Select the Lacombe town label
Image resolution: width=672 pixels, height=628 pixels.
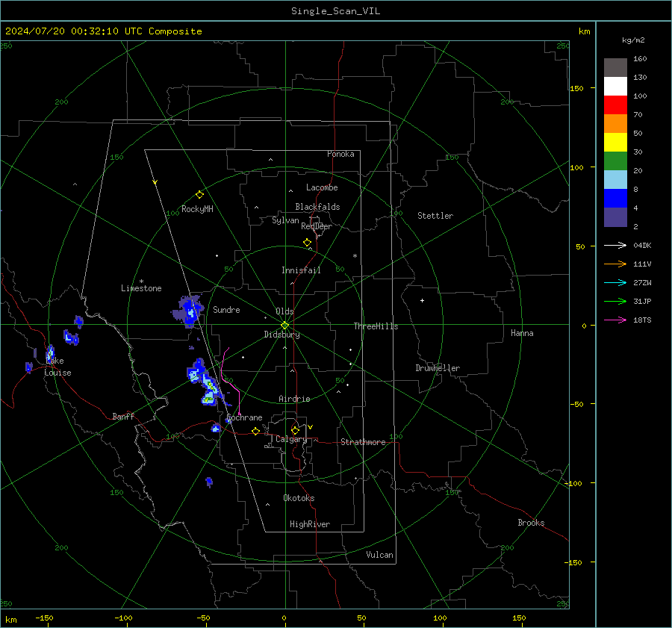(322, 187)
